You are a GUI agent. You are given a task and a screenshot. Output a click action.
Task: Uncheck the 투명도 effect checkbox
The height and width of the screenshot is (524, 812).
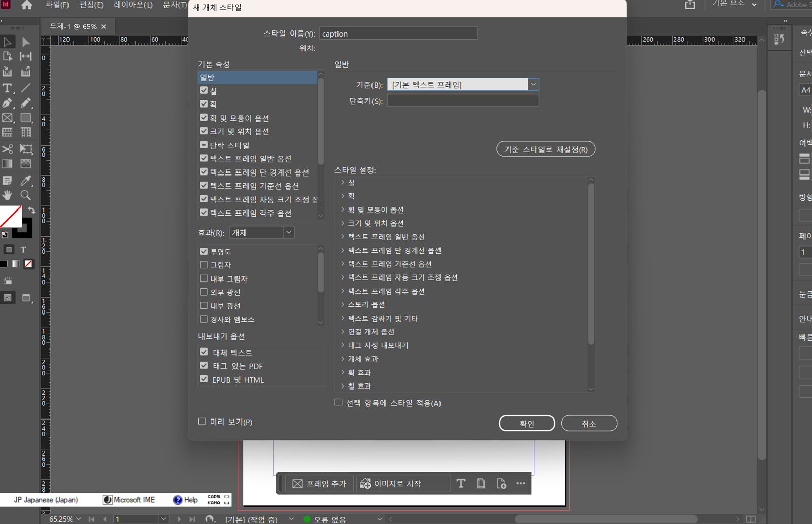[204, 251]
